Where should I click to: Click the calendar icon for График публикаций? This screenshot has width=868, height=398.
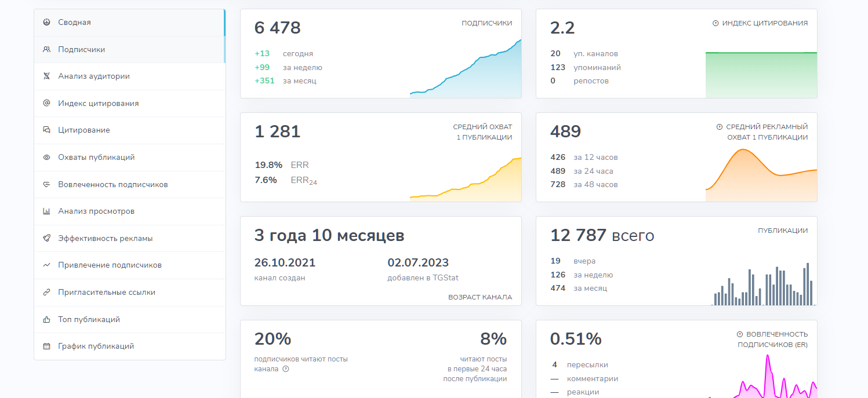pos(46,346)
